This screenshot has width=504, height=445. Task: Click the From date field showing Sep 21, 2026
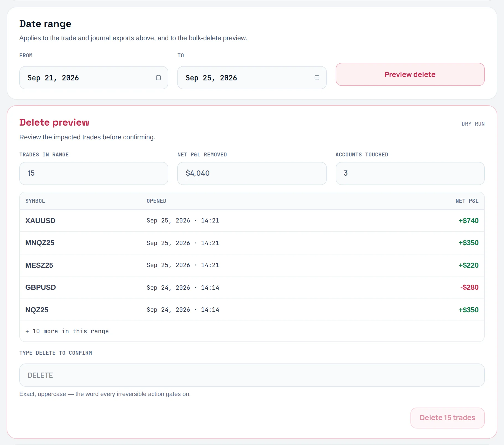click(94, 78)
